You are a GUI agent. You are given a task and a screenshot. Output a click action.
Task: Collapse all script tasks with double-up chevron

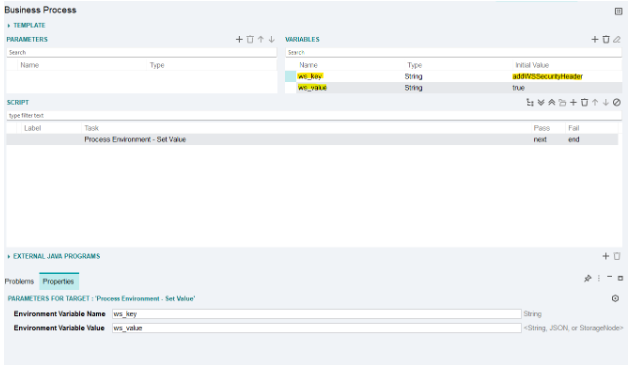tap(552, 102)
